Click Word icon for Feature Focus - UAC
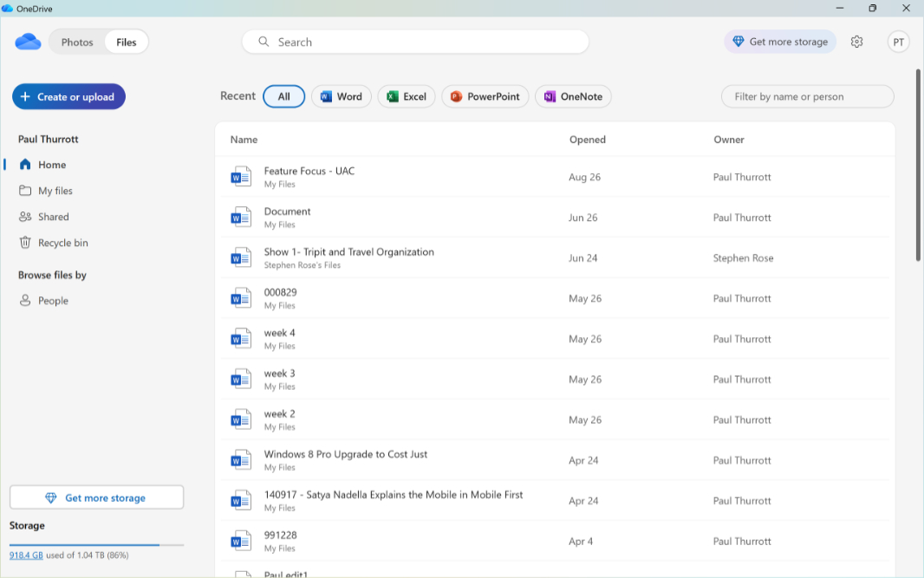The width and height of the screenshot is (924, 578). 241,177
